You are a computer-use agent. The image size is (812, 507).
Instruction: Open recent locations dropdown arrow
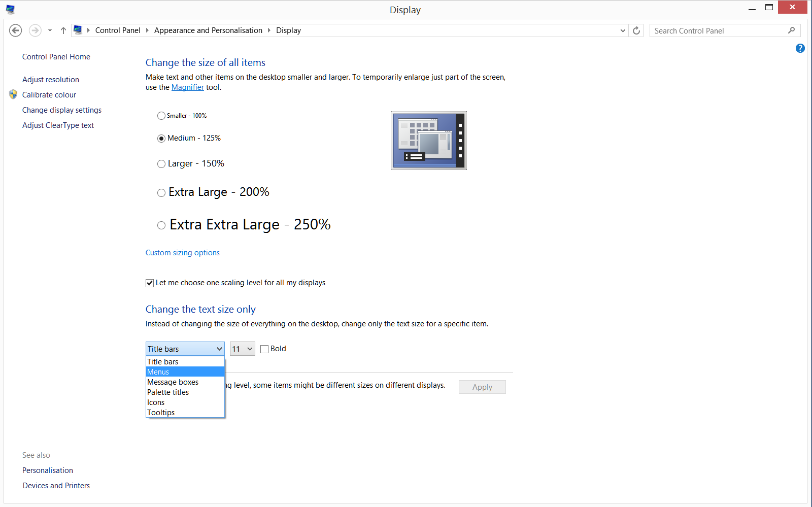click(50, 30)
